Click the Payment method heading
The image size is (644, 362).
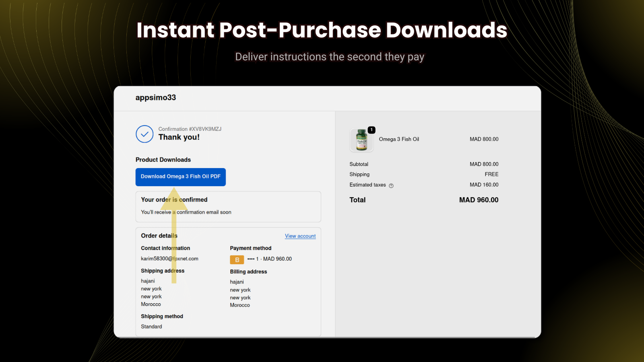[x=250, y=248]
